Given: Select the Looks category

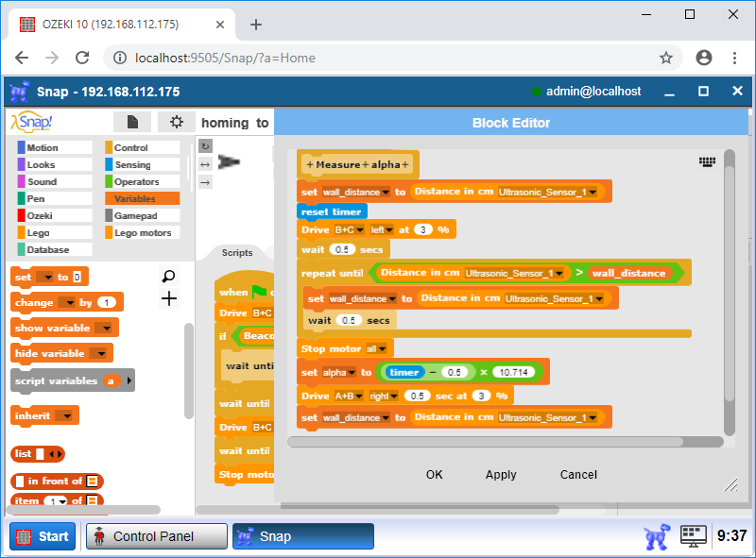Looking at the screenshot, I should point(55,165).
